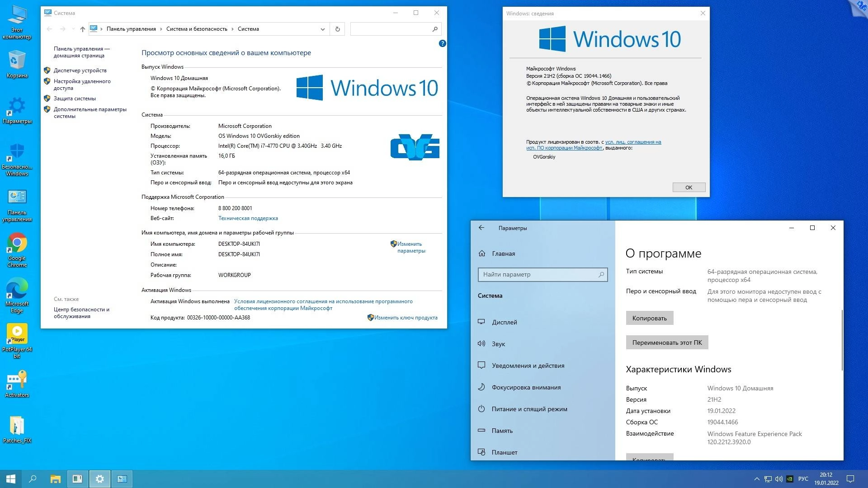Open File Explorer from the taskbar
The height and width of the screenshot is (488, 868).
click(55, 479)
